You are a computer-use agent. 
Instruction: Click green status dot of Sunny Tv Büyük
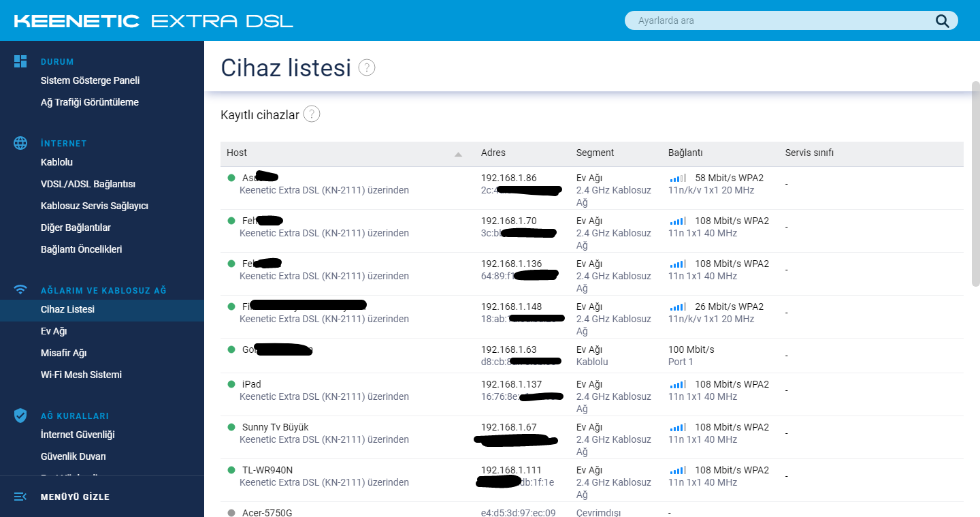pos(231,427)
